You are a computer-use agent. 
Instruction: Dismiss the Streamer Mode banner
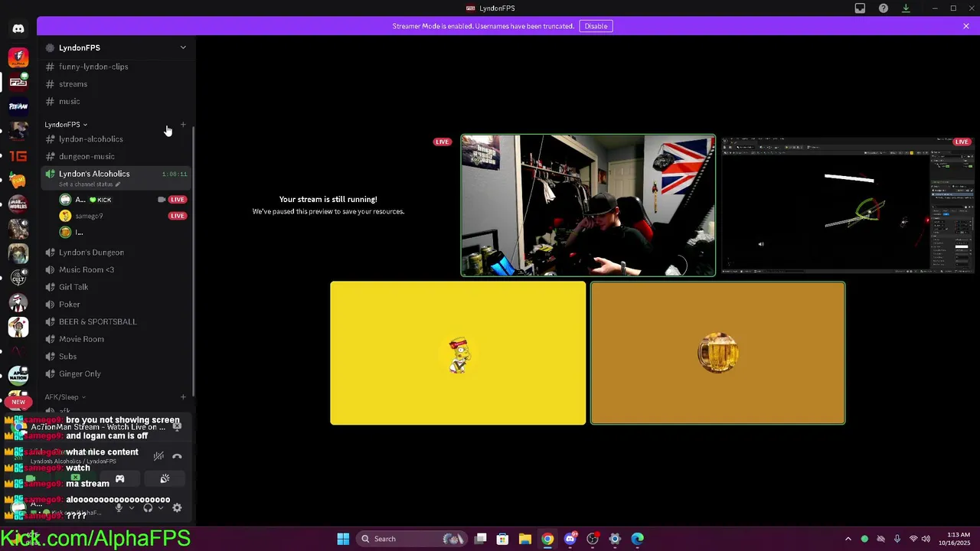[966, 26]
